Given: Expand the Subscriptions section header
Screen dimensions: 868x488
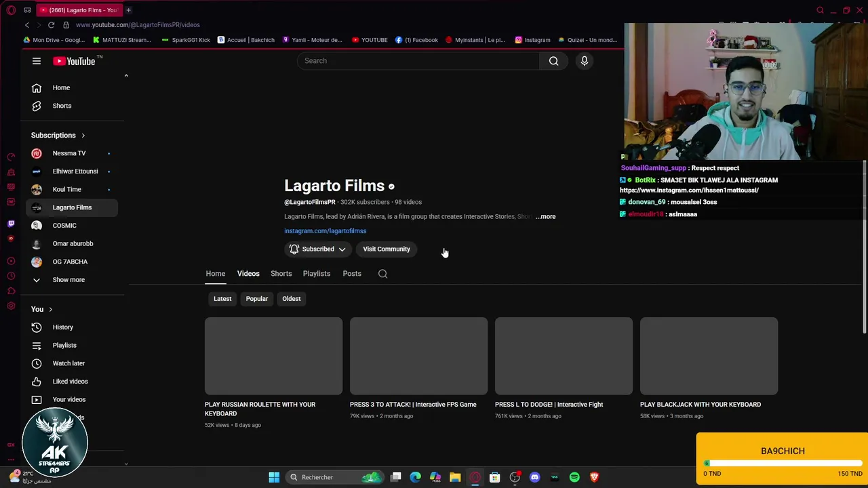Looking at the screenshot, I should pyautogui.click(x=58, y=136).
